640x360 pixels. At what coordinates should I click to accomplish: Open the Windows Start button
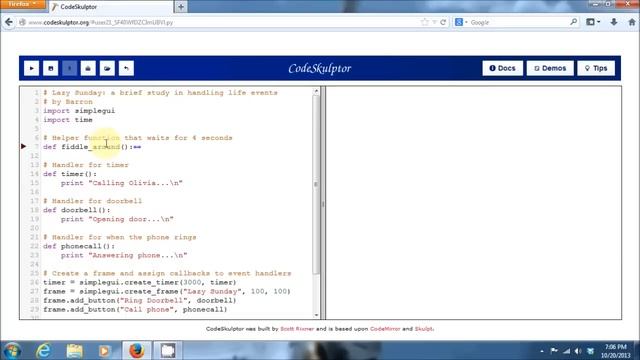[x=12, y=351]
